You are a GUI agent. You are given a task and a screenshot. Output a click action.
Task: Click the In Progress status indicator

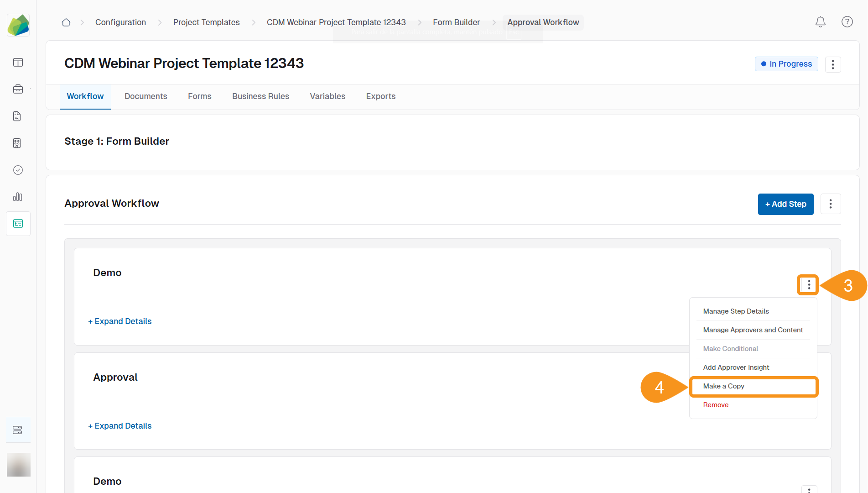pos(786,64)
